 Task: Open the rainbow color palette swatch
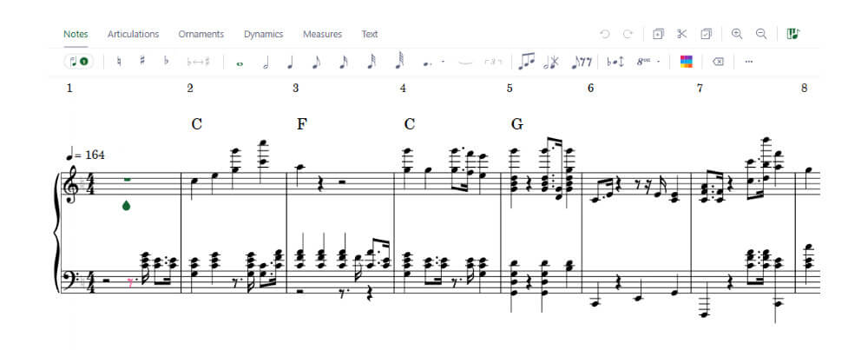pos(687,62)
